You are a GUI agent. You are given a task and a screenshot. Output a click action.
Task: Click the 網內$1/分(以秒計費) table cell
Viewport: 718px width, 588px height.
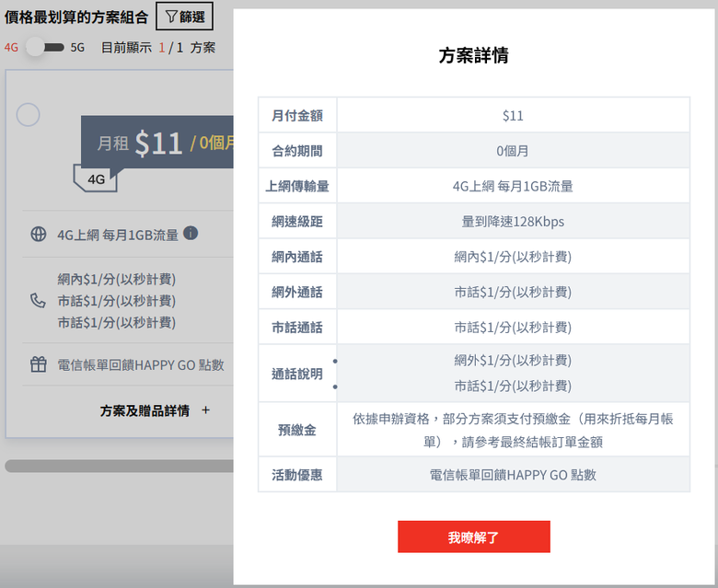tap(513, 257)
